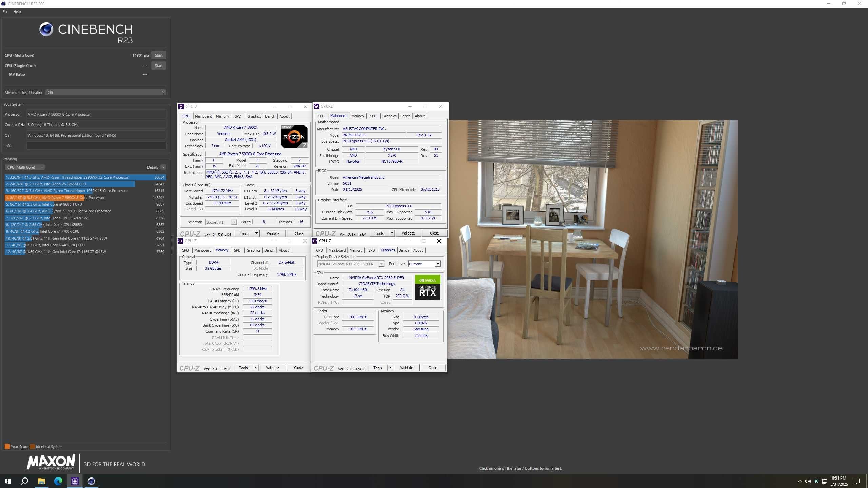Viewport: 868px width, 488px height.
Task: Click Validate in Memory window
Action: [272, 368]
